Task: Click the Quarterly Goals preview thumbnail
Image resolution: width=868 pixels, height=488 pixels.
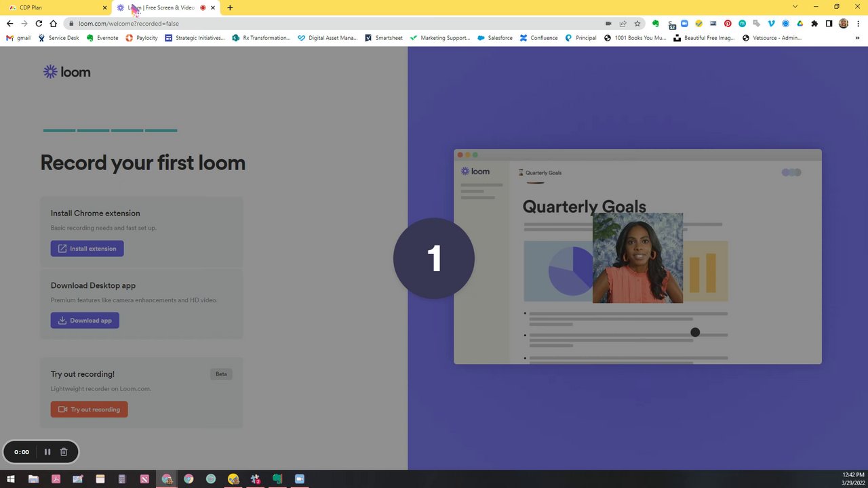Action: [x=637, y=257]
